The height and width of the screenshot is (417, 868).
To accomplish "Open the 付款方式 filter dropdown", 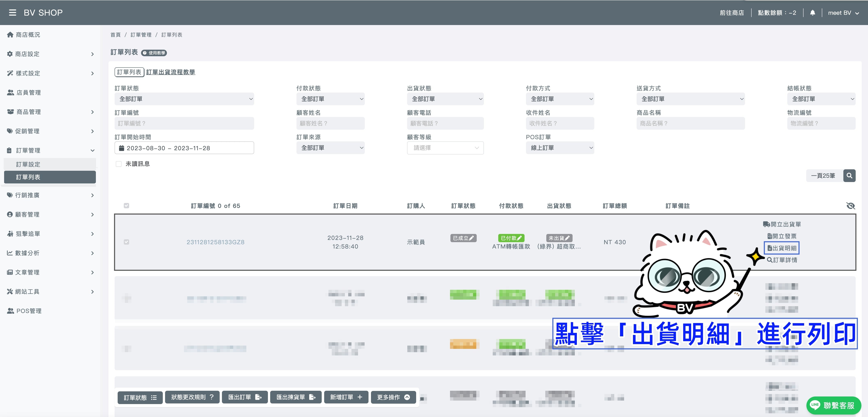I will click(560, 99).
